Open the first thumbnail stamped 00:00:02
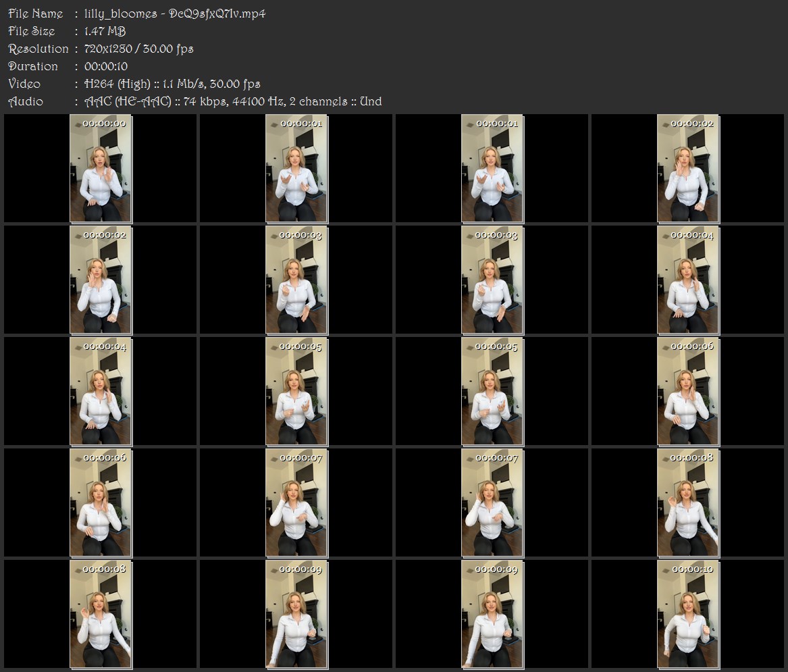The width and height of the screenshot is (788, 672). (688, 168)
